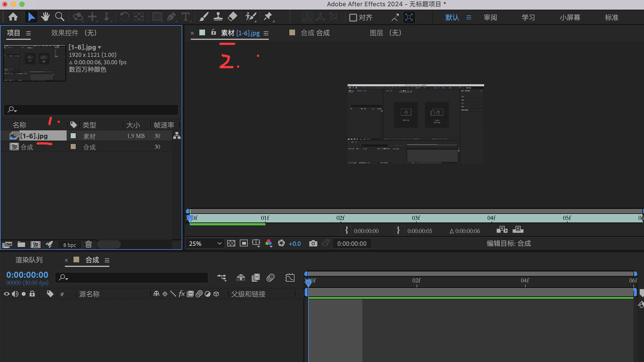The height and width of the screenshot is (362, 644).
Task: Switch to the 审阅 workspace
Action: click(490, 17)
